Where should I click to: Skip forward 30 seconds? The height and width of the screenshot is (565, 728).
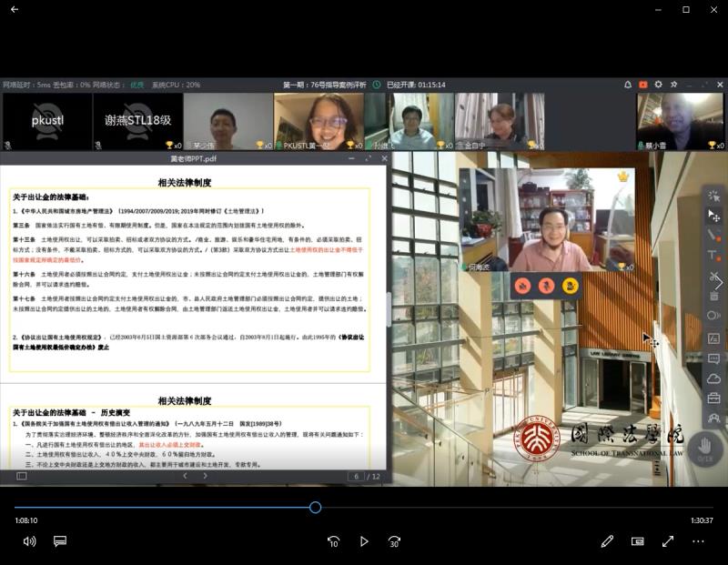tap(394, 541)
